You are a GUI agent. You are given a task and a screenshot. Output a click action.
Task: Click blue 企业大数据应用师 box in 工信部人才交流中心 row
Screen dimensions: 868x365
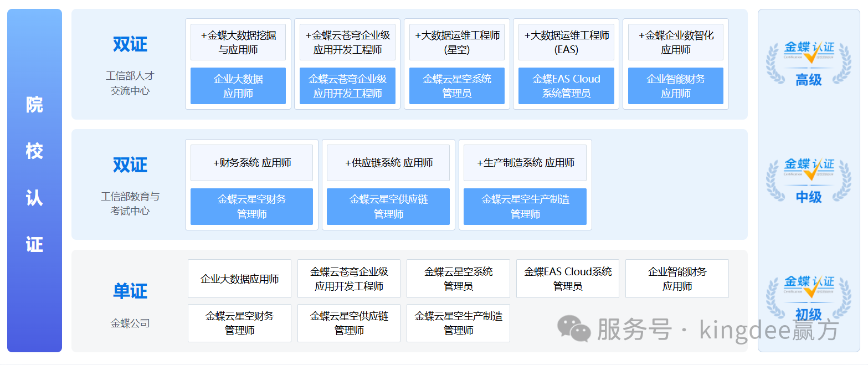pos(238,86)
